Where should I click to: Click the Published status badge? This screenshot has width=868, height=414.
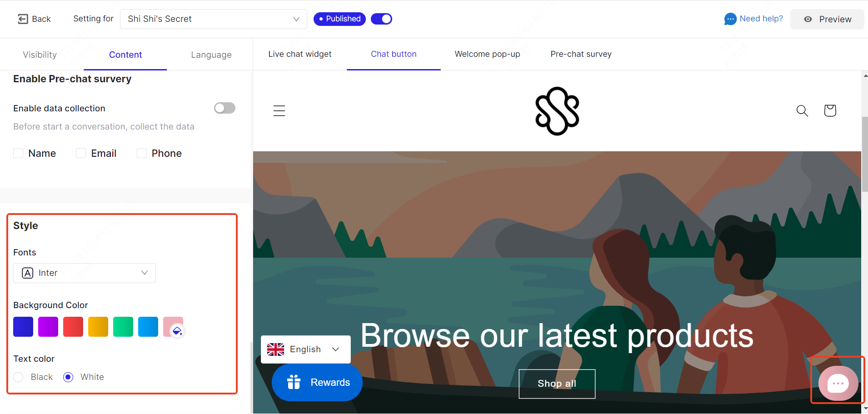point(339,19)
